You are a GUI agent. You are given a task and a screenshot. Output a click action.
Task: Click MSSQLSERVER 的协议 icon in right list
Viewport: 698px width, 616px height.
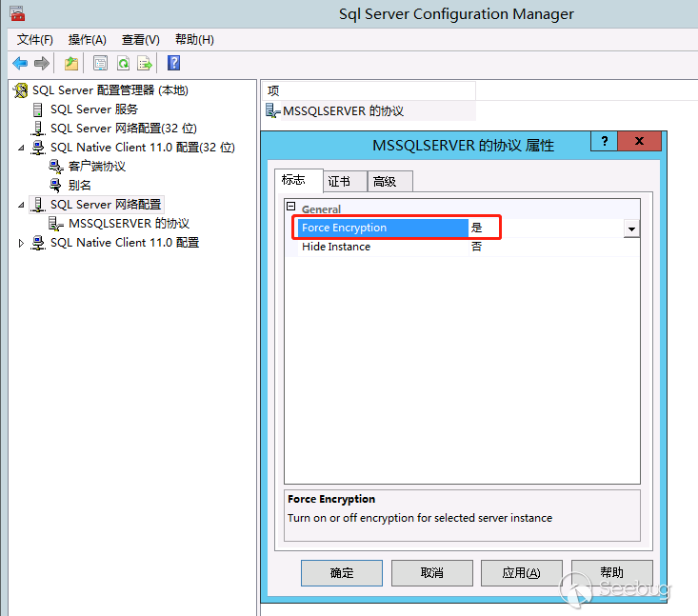tap(272, 110)
